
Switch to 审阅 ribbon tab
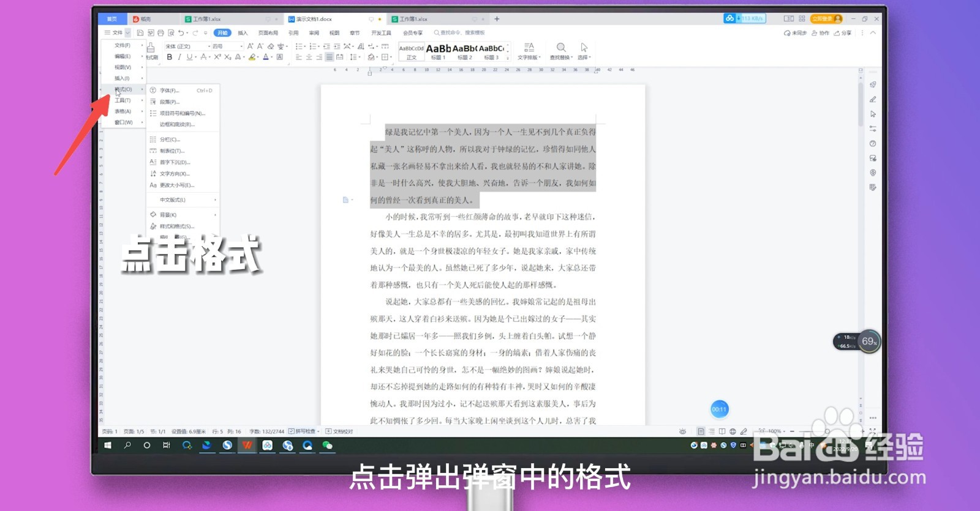tap(314, 33)
